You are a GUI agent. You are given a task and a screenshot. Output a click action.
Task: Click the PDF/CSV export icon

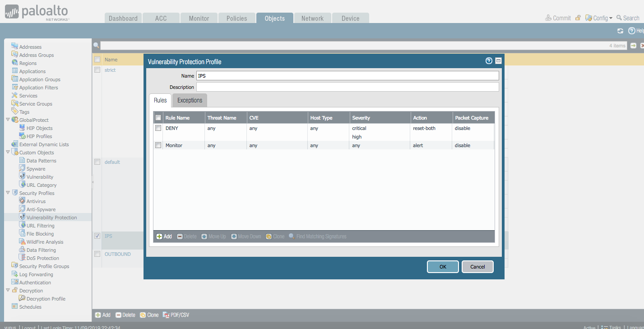click(x=166, y=315)
